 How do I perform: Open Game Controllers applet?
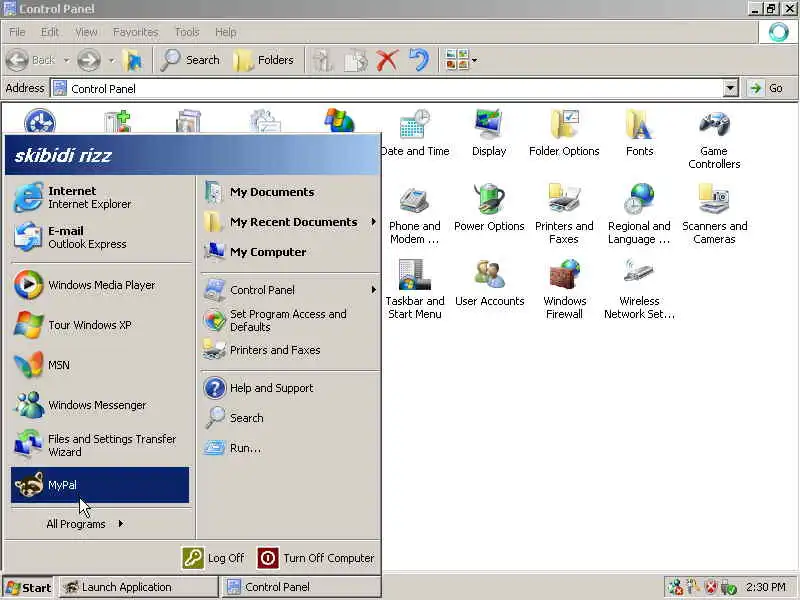point(714,139)
